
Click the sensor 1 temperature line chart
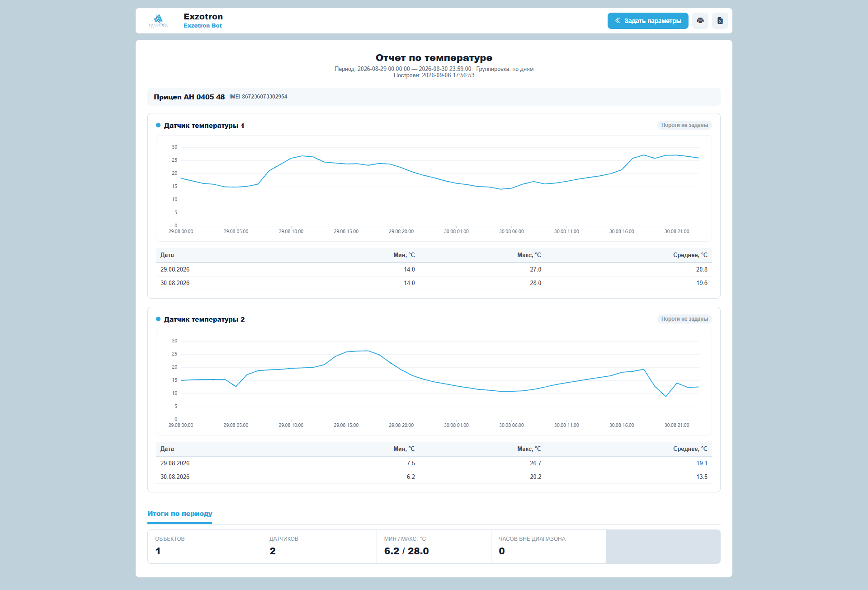click(x=434, y=188)
